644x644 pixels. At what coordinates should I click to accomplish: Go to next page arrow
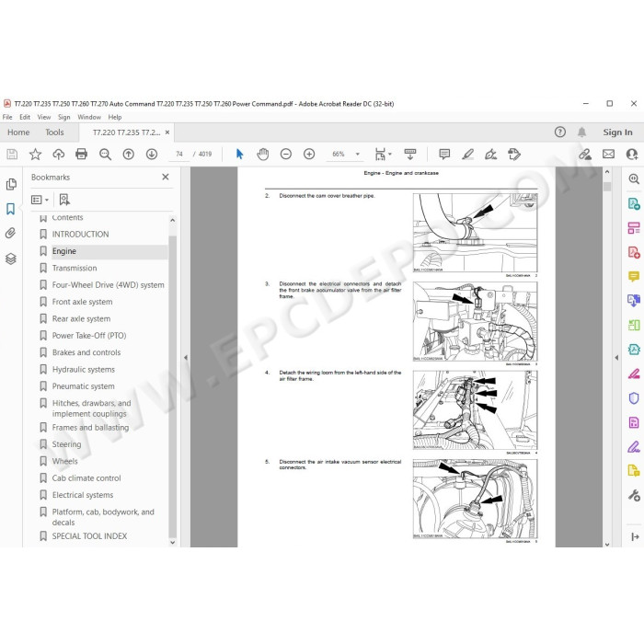click(x=152, y=154)
